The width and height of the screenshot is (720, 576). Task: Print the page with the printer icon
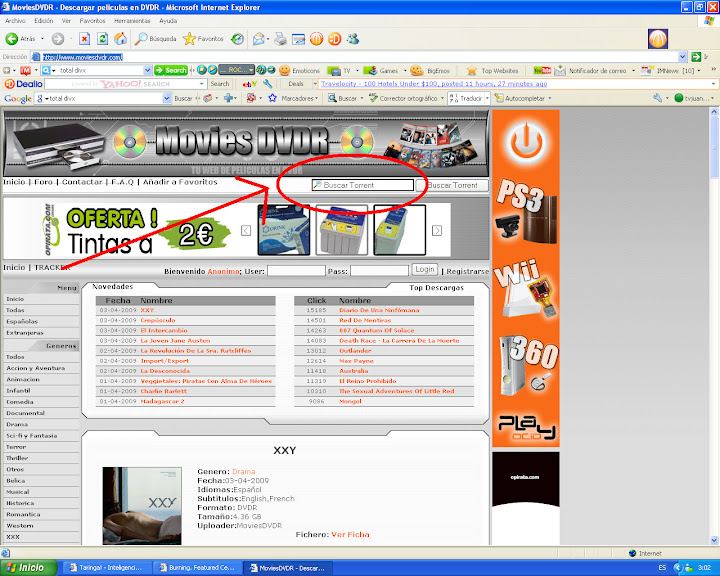280,39
